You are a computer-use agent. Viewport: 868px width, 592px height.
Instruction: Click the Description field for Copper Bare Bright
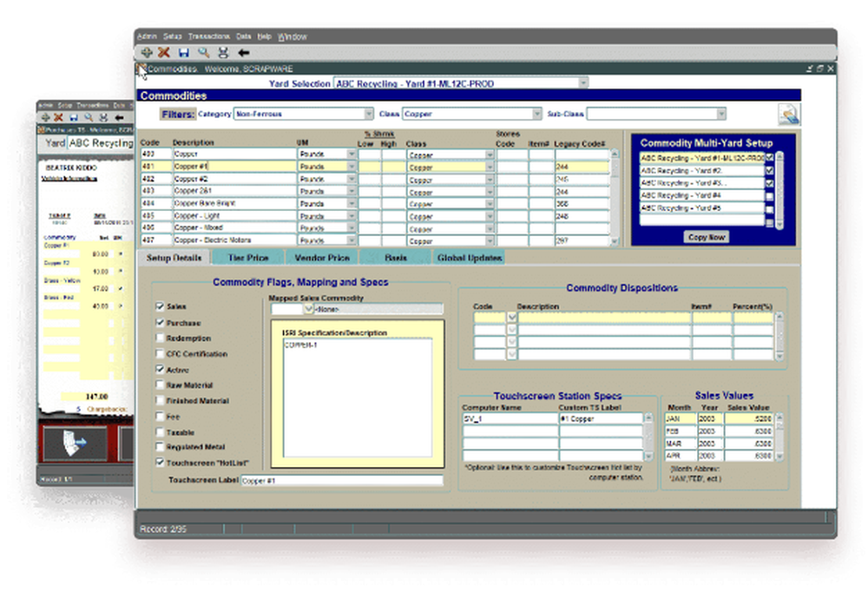[x=234, y=203]
